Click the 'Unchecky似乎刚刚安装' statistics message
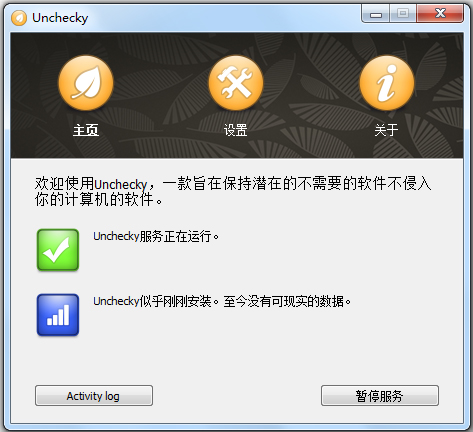This screenshot has width=473, height=432. point(222,301)
